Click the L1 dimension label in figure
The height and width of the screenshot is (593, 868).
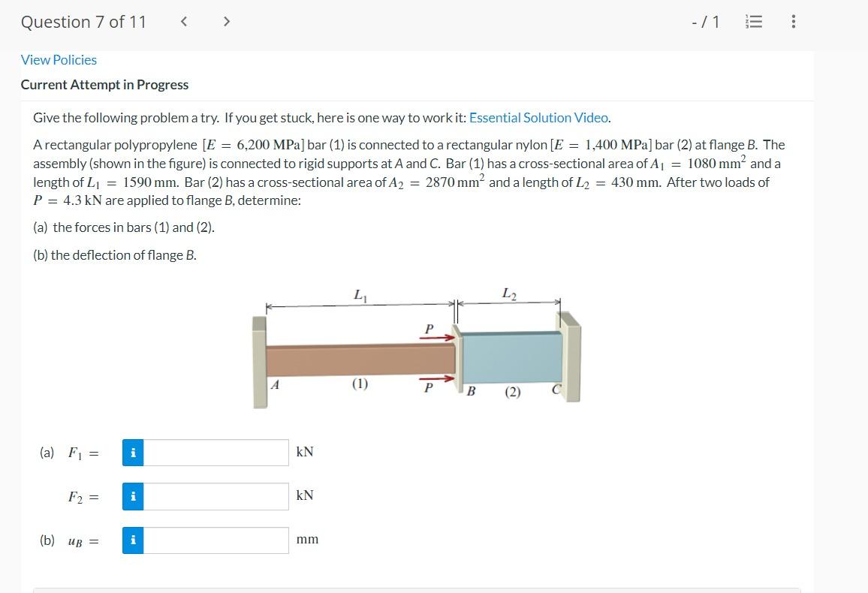360,295
